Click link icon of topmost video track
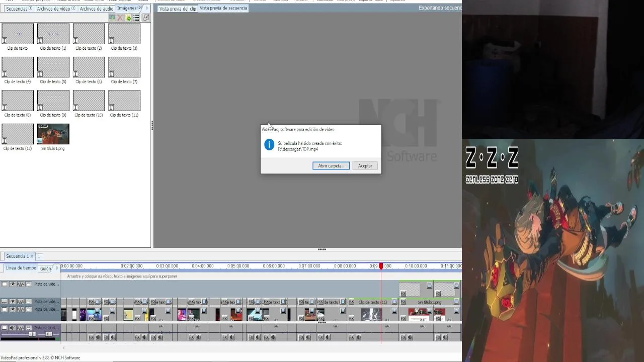The image size is (644, 362). pyautogui.click(x=21, y=284)
